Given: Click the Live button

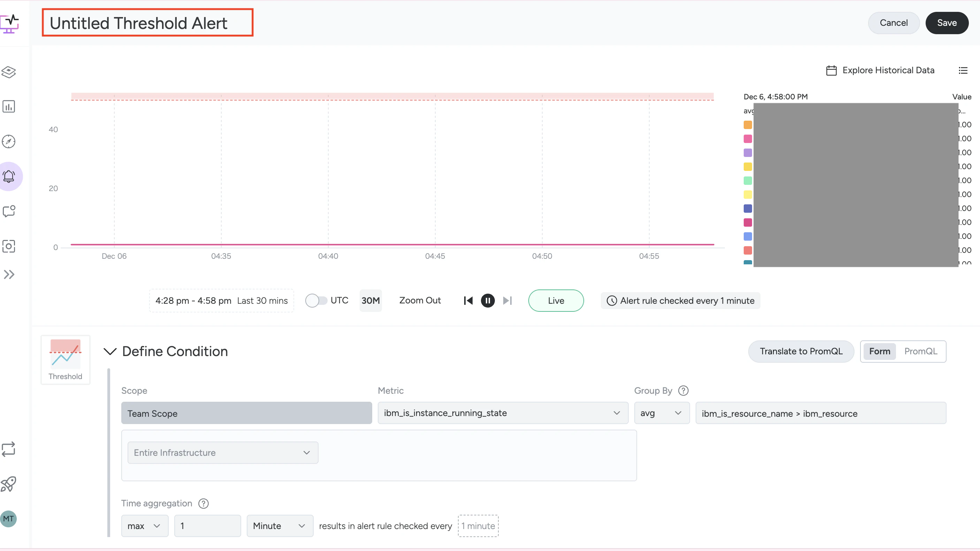Looking at the screenshot, I should (556, 301).
